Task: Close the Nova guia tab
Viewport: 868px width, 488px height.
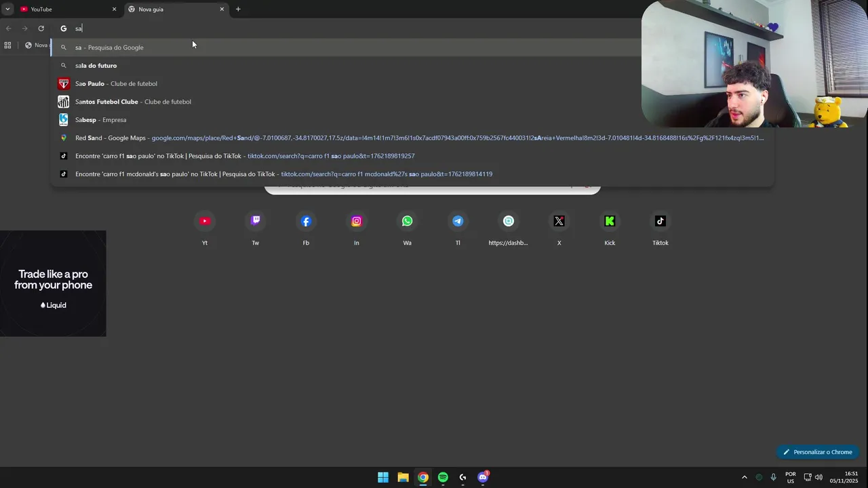Action: (222, 9)
